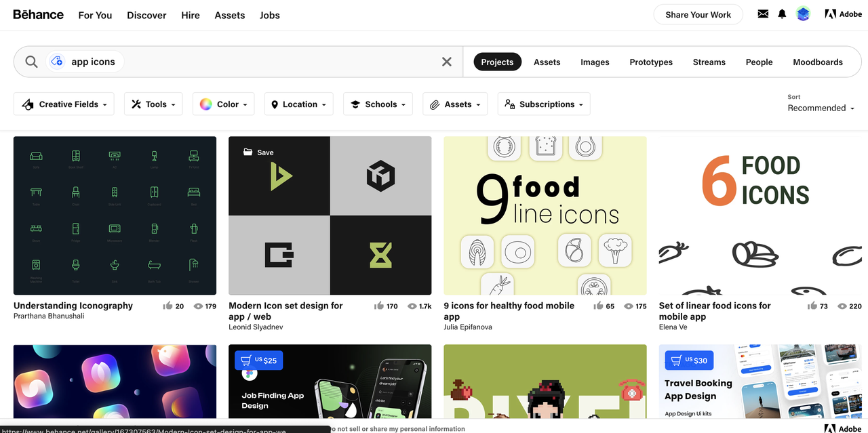Viewport: 868px width, 433px height.
Task: Open 9 icons for healthy food title
Action: click(509, 311)
